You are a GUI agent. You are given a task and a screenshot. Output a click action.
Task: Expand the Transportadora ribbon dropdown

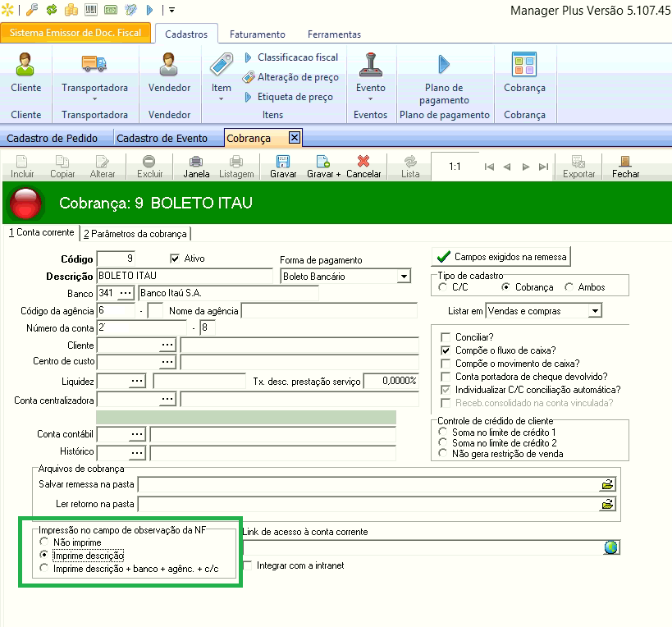pyautogui.click(x=95, y=99)
